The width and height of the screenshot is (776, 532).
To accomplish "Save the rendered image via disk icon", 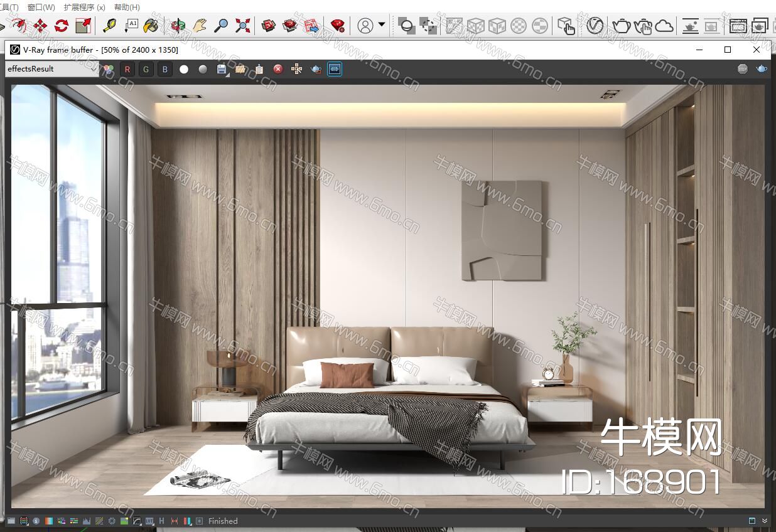I will pos(222,69).
